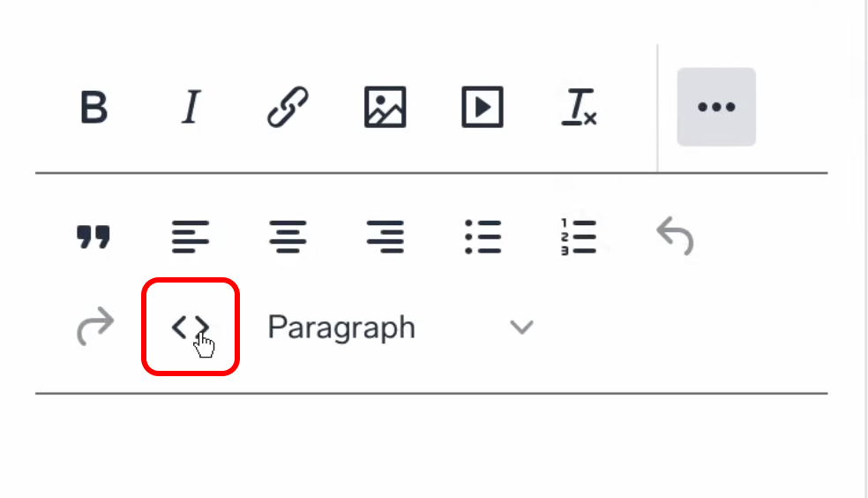Image resolution: width=868 pixels, height=498 pixels.
Task: Apply blockquote formatting
Action: (94, 237)
